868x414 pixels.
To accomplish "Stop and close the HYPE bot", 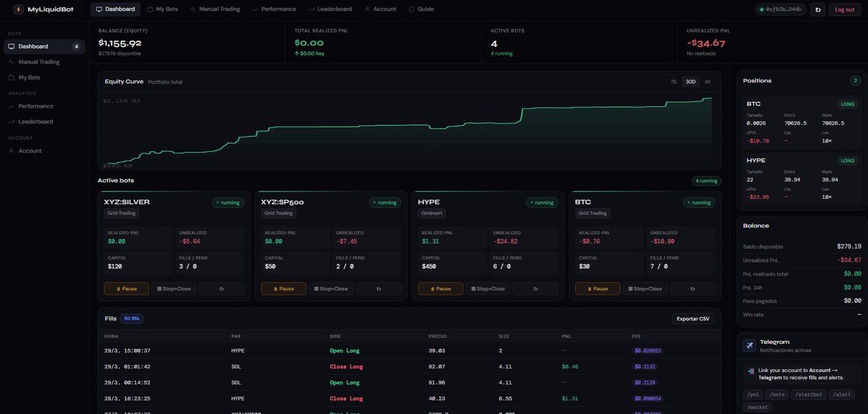I will tap(488, 289).
